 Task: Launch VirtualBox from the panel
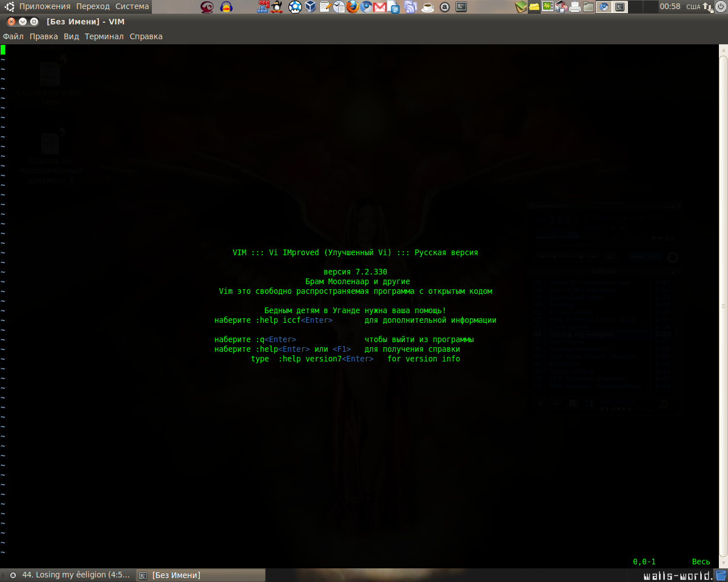point(311,7)
